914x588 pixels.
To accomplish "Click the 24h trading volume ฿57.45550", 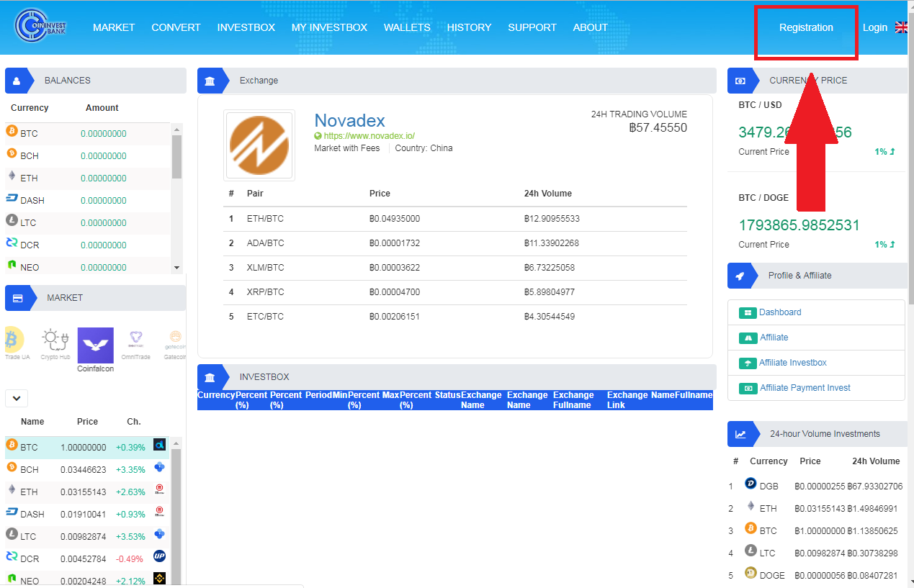I will pyautogui.click(x=658, y=128).
